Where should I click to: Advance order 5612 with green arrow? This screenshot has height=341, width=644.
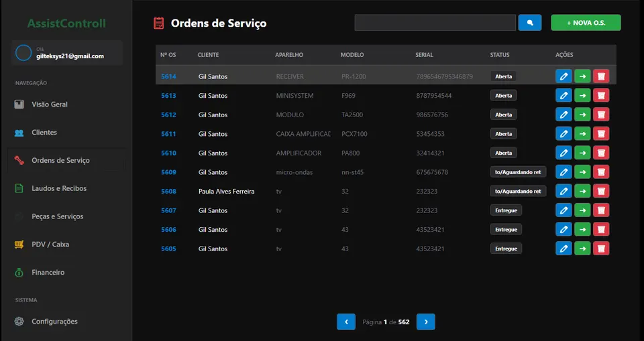coord(582,115)
